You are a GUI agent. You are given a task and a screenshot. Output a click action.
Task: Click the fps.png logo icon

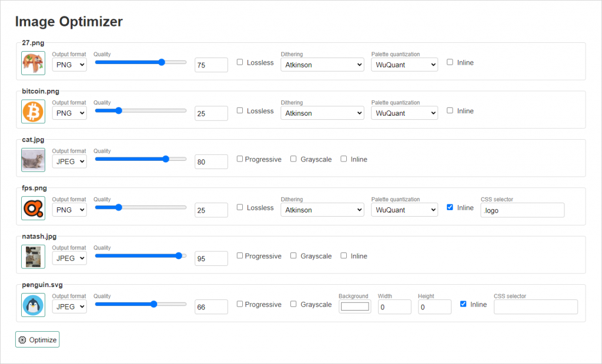[33, 208]
